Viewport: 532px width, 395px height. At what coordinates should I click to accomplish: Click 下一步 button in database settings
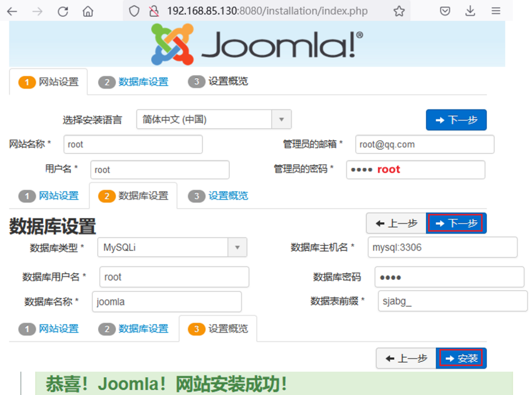(456, 223)
